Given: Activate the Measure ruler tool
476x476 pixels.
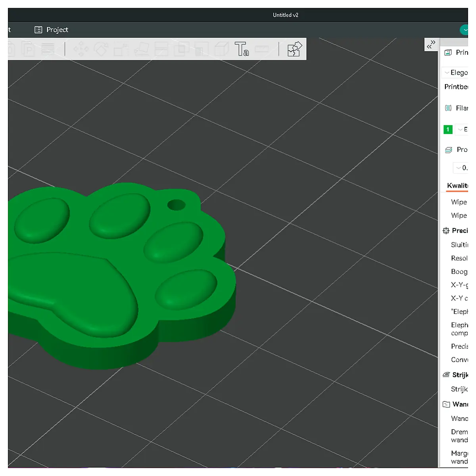Looking at the screenshot, I should click(x=262, y=49).
